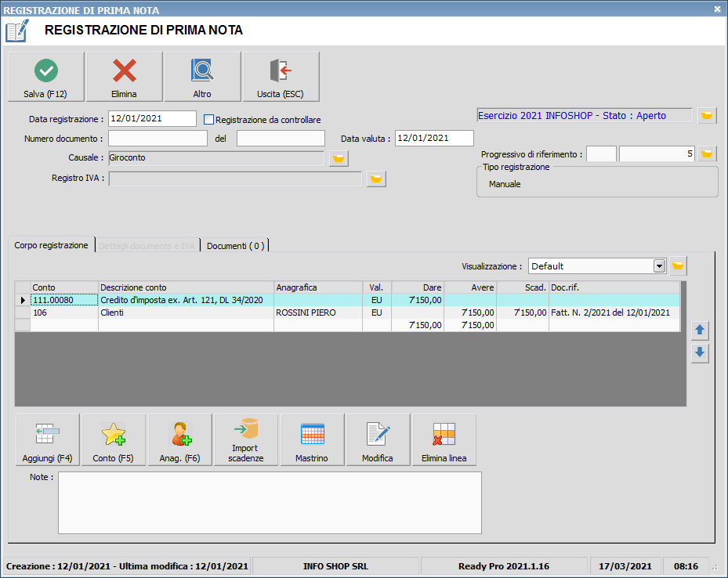Switch to the Documenti ( 0 ) tab
This screenshot has width=728, height=578.
(235, 246)
